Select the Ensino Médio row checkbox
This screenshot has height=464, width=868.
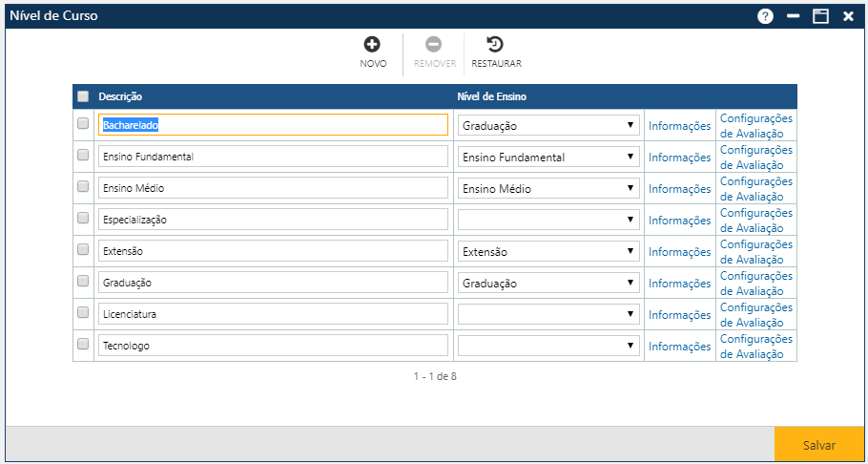tap(83, 187)
